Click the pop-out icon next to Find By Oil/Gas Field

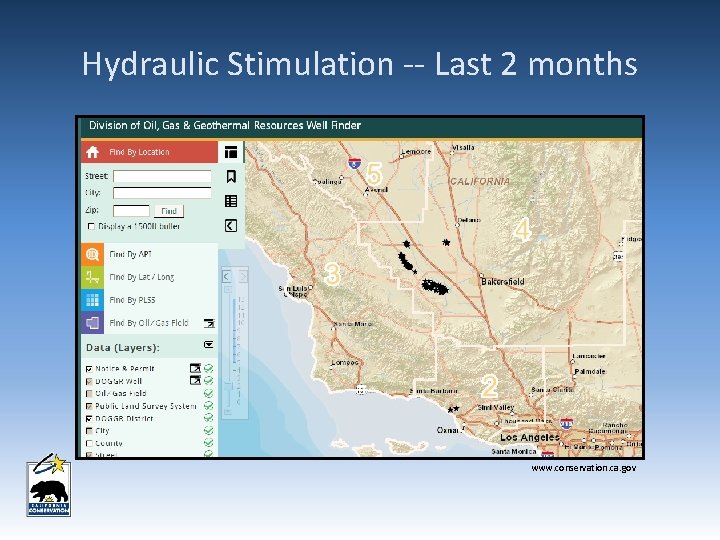pos(209,323)
